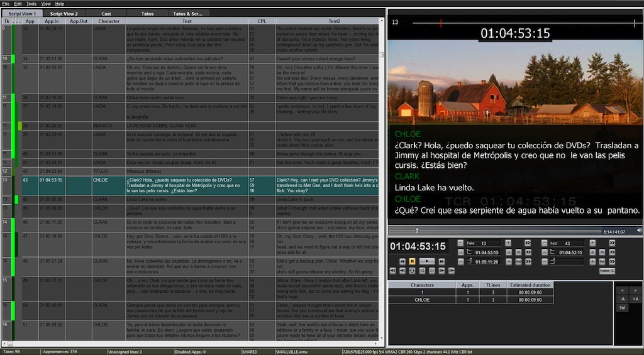Click the script table vertical scrollbar
The height and width of the screenshot is (355, 644).
point(382,180)
